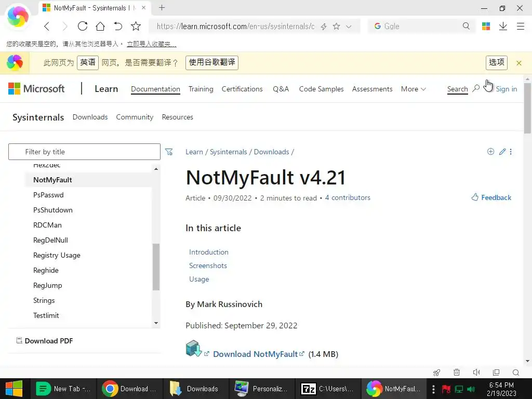This screenshot has height=399, width=532.
Task: Open the colorful apps grid icon
Action: 486,26
